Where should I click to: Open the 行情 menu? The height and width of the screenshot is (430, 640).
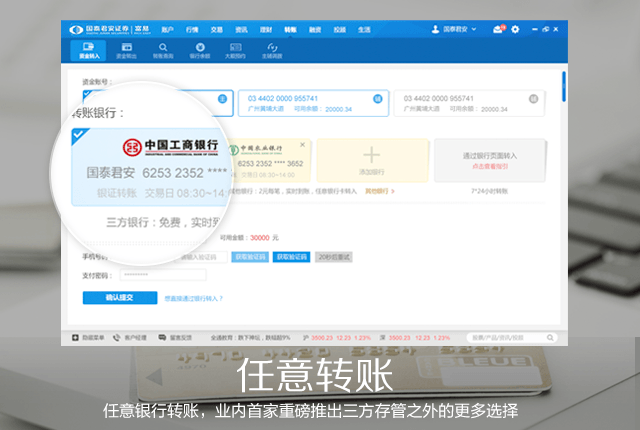(x=192, y=29)
